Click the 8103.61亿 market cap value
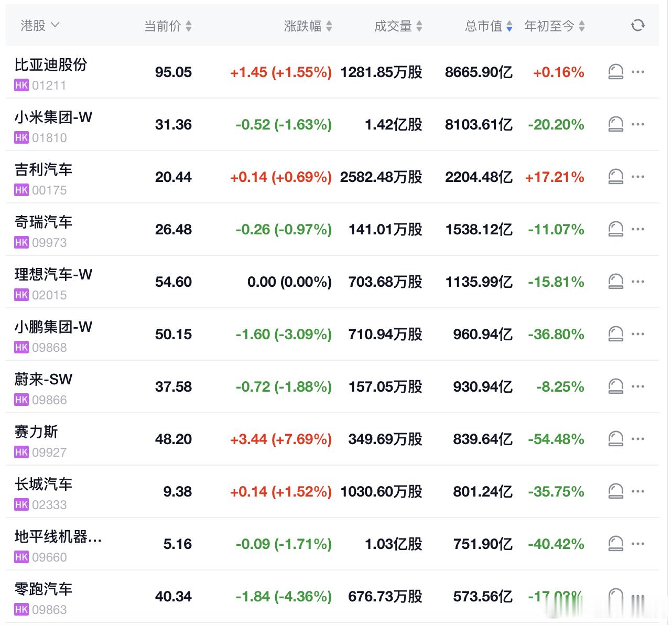 click(x=479, y=124)
